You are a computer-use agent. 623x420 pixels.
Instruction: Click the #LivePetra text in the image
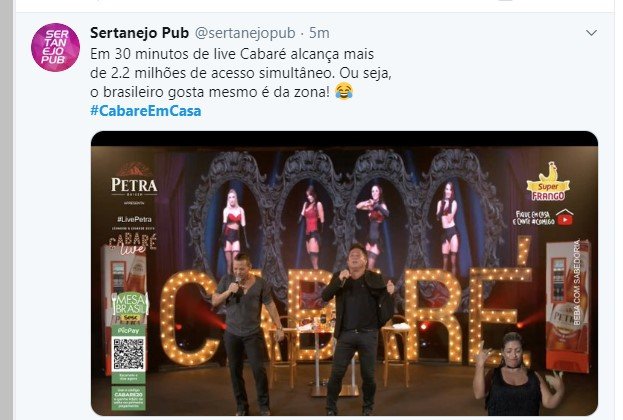pos(134,219)
